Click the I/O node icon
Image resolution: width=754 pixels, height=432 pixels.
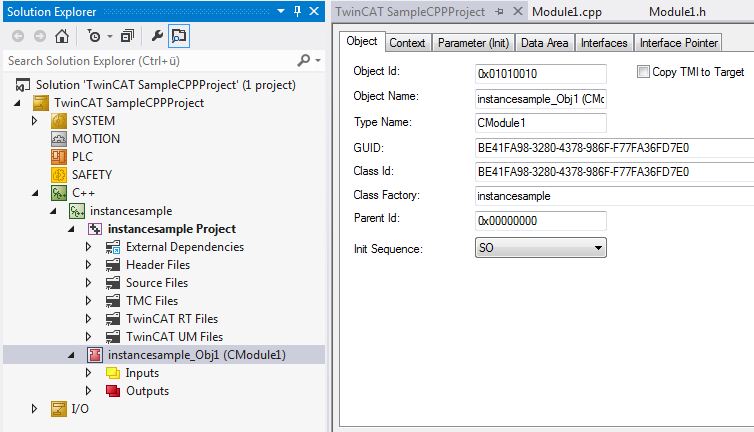59,409
